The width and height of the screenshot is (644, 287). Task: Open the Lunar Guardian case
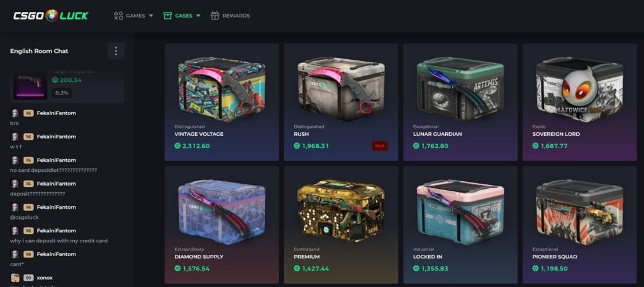[460, 102]
